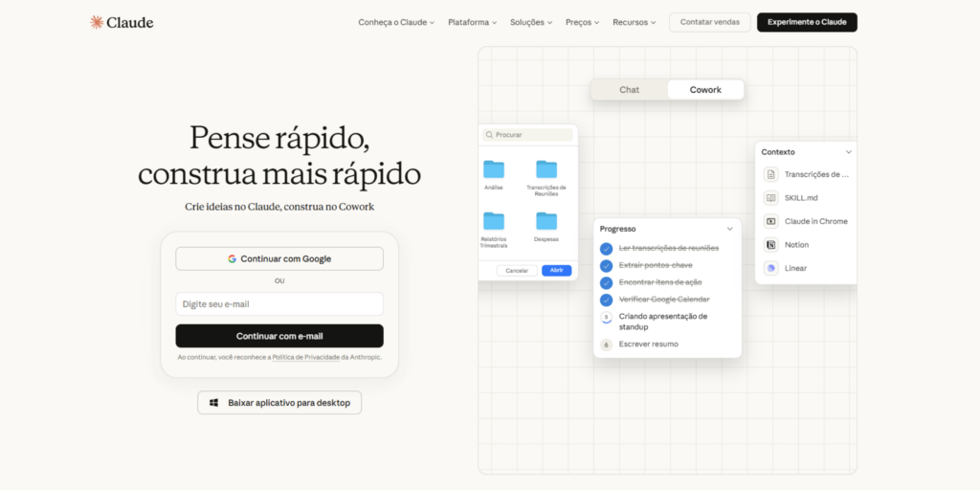Focus the Procurar search field
Screen dimensions: 980x490
(x=527, y=135)
